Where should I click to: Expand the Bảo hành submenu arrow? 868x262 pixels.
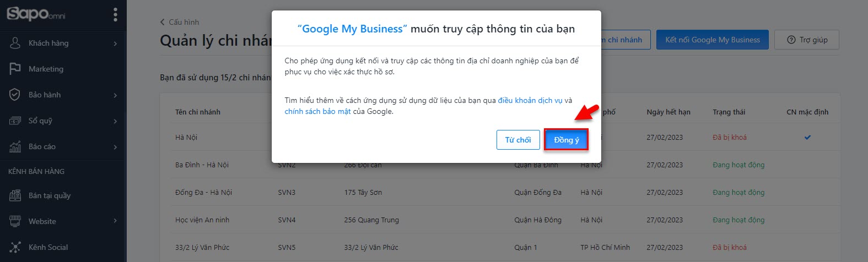(x=115, y=95)
